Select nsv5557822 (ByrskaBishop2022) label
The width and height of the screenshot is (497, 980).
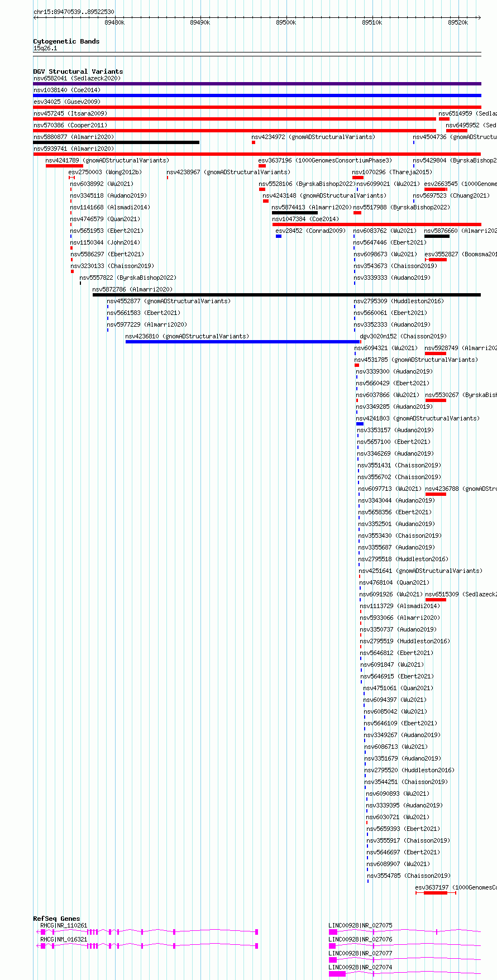click(128, 278)
